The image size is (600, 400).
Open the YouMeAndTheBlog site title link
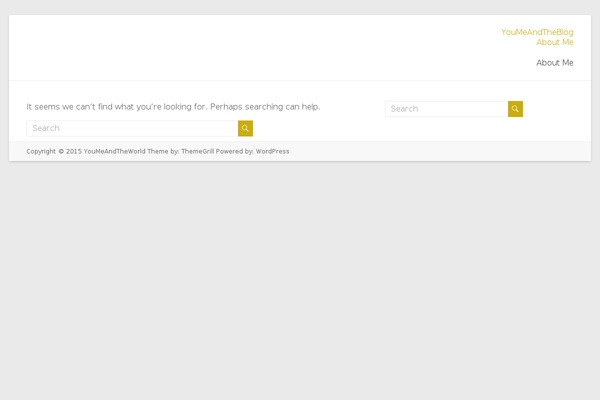tap(537, 33)
